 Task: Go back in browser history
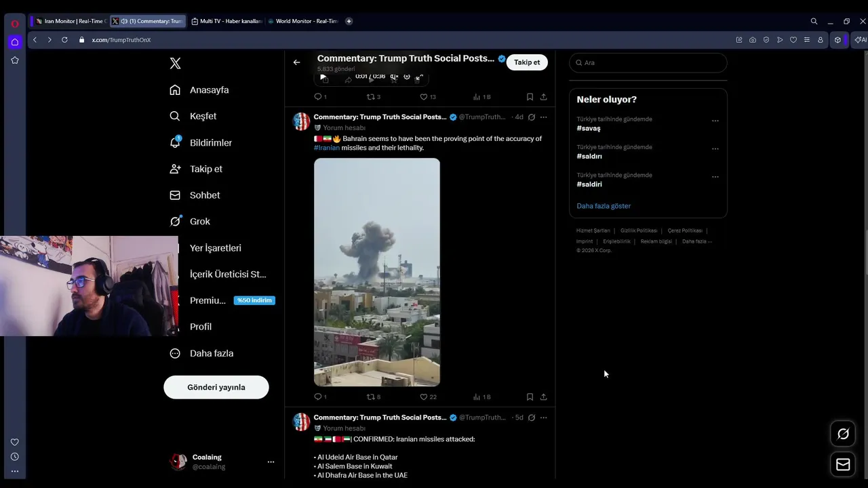click(x=35, y=40)
